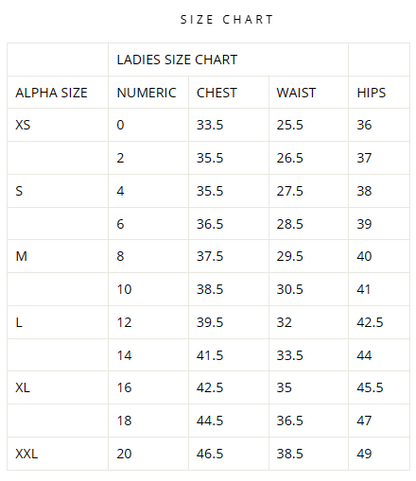Screen dimensions: 416x481
Task: Select chest value 46.5 cell
Action: click(229, 454)
